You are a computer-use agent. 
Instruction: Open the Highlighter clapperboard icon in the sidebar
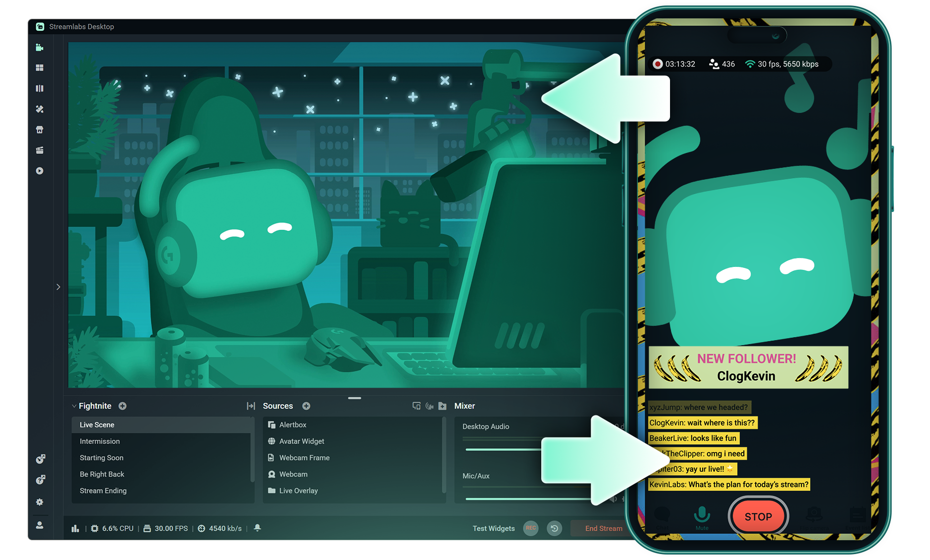(40, 150)
